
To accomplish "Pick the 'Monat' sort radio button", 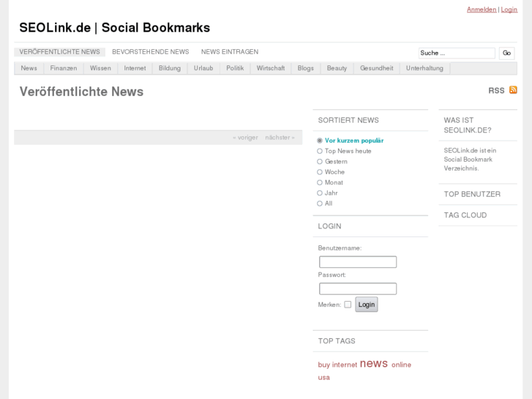I will (320, 183).
